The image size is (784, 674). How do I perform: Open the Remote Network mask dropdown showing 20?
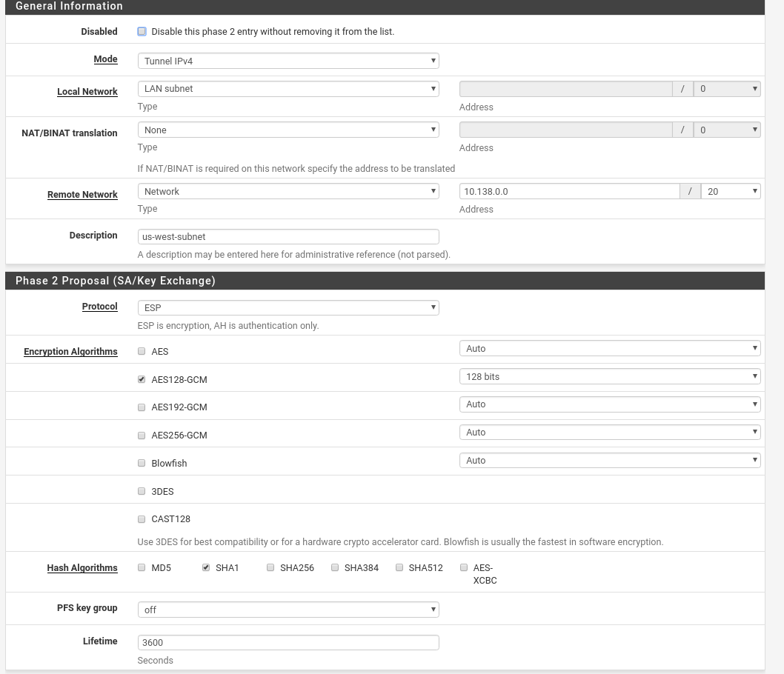pos(731,191)
